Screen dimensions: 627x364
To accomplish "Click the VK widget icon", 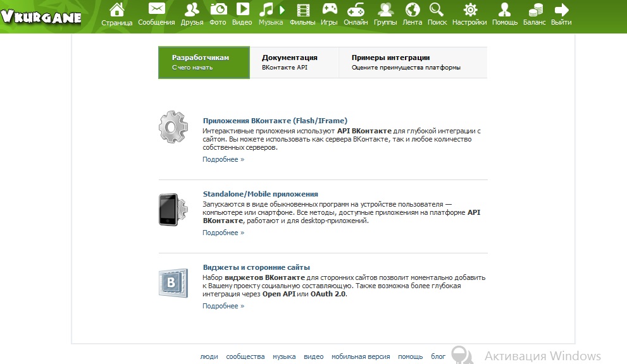I will 173,283.
